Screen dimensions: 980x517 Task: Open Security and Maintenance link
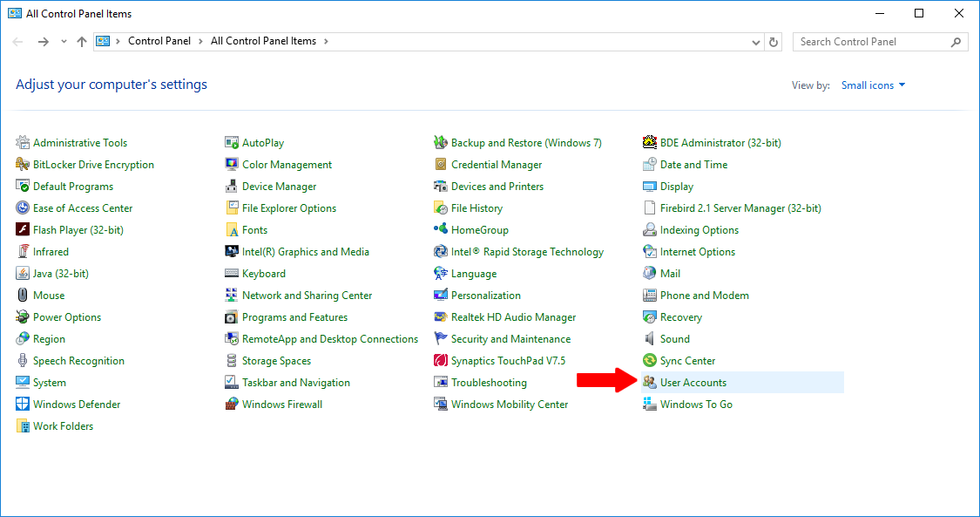[510, 339]
